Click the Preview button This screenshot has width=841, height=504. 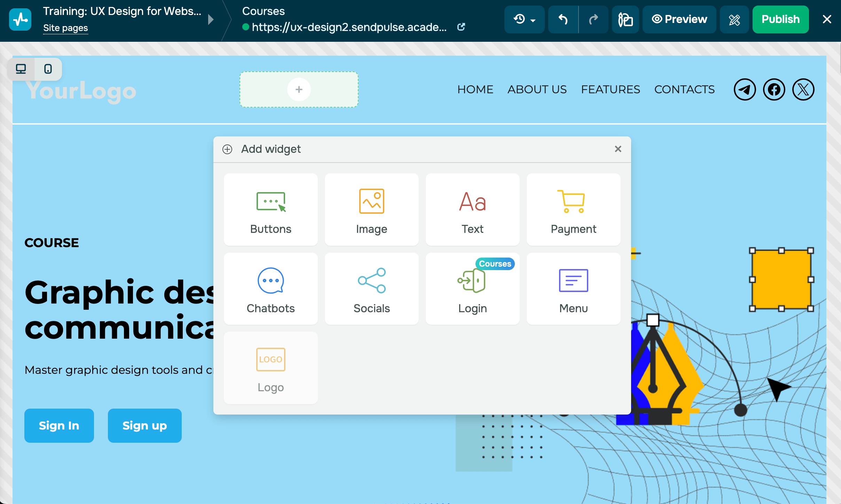[679, 19]
